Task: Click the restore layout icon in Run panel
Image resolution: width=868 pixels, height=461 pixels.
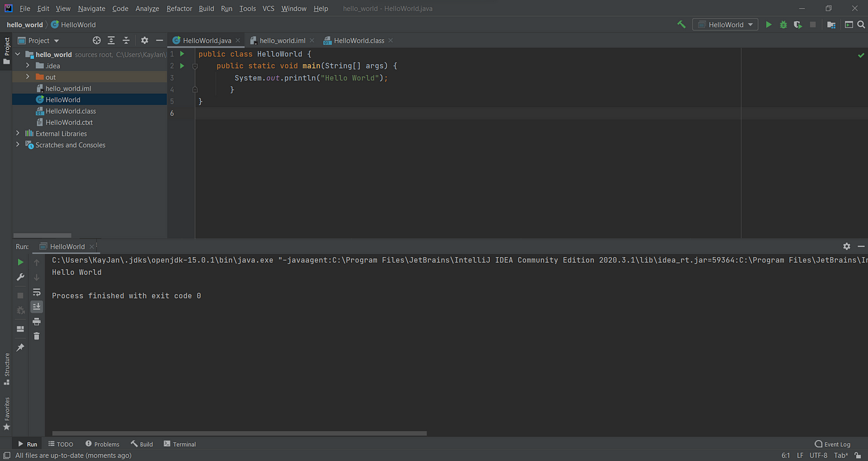Action: (x=20, y=329)
